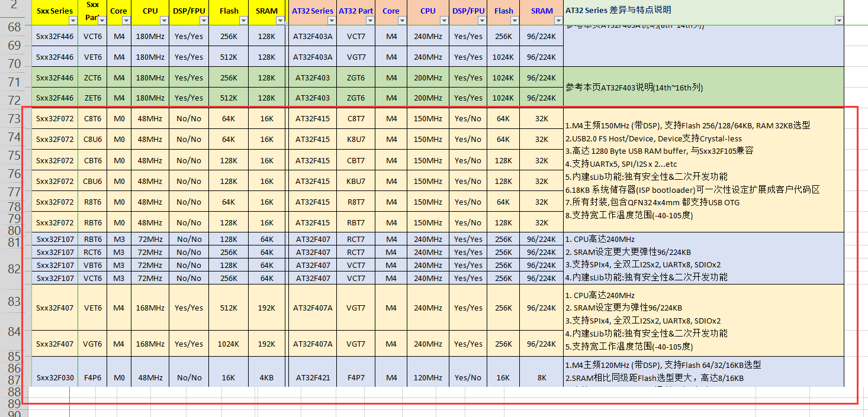Click the AT32F407A cell in VGT6 row

coord(313,344)
